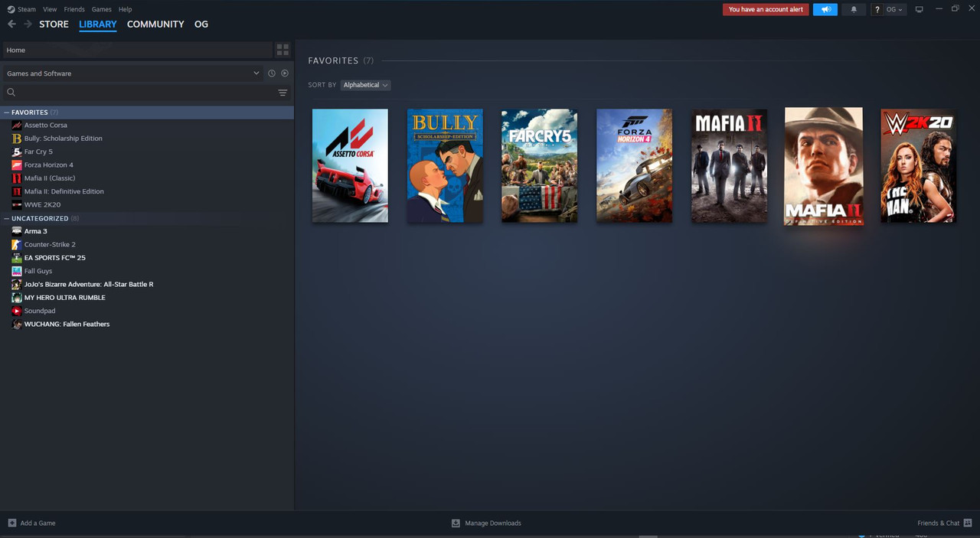Open the Forza Horizon 4 cover
Screen dimensions: 980x538
click(635, 165)
